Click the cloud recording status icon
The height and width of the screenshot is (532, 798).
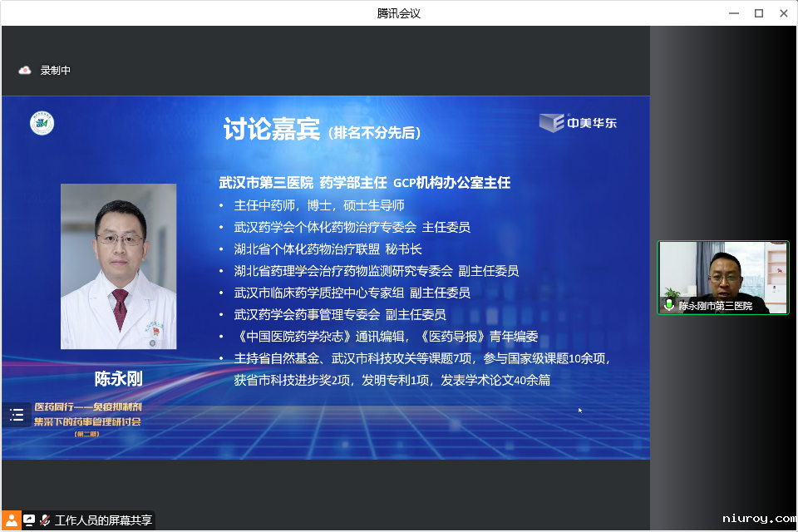(25, 71)
